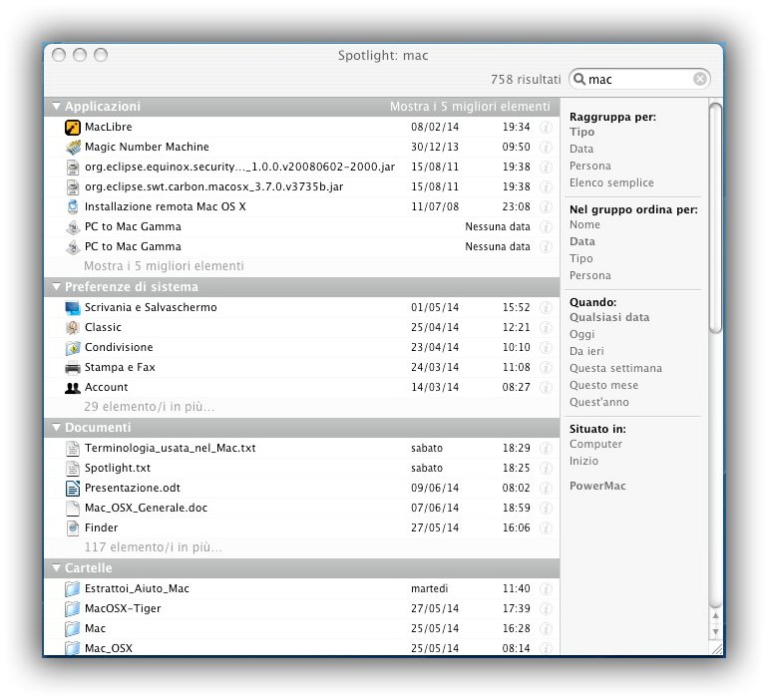Click the Stampa e Fax printer icon
The width and height of the screenshot is (768, 700).
coord(73,368)
